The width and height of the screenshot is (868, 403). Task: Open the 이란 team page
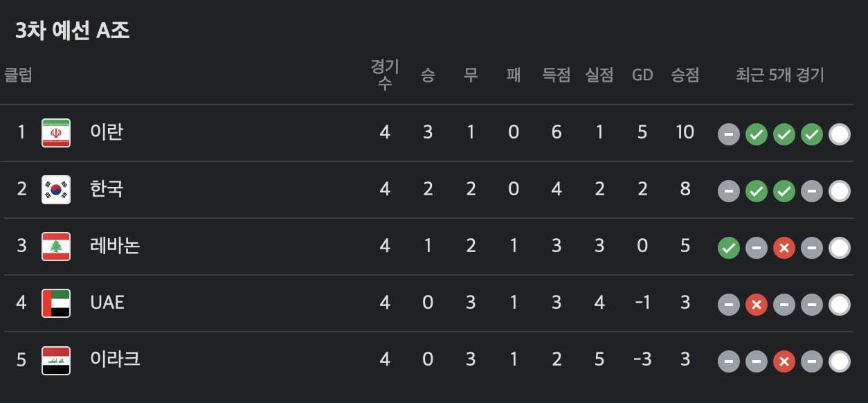click(107, 133)
